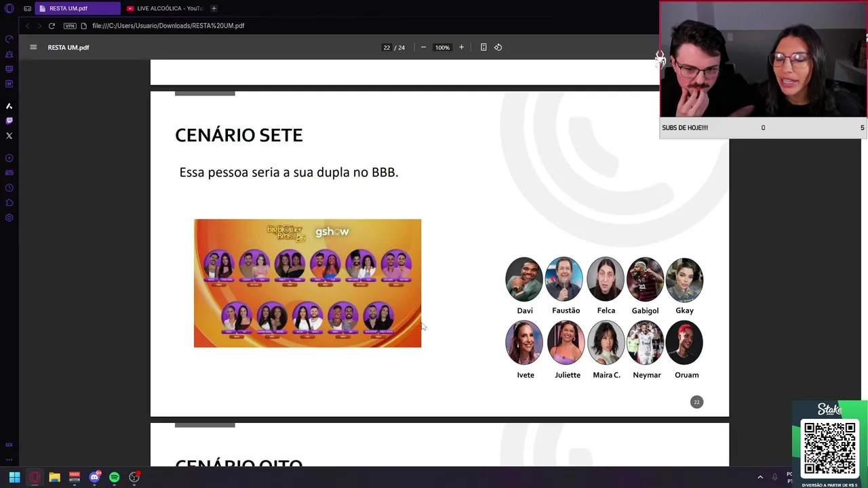Reload the RESTA UM.pdf page
The image size is (868, 488).
[52, 26]
